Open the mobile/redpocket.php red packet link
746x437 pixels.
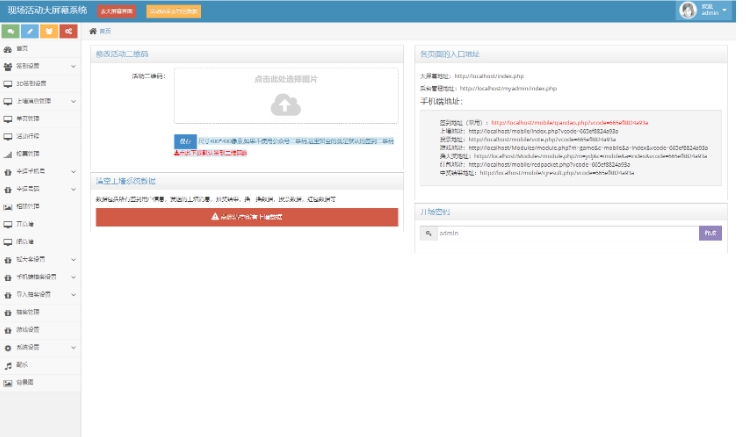(x=549, y=165)
